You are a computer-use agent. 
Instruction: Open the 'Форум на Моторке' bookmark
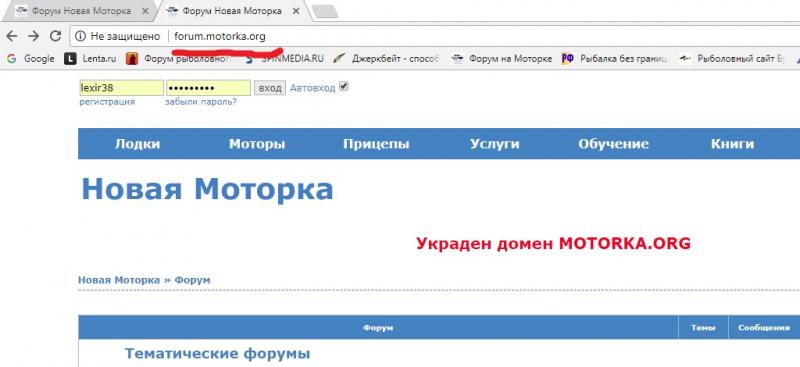click(x=502, y=59)
